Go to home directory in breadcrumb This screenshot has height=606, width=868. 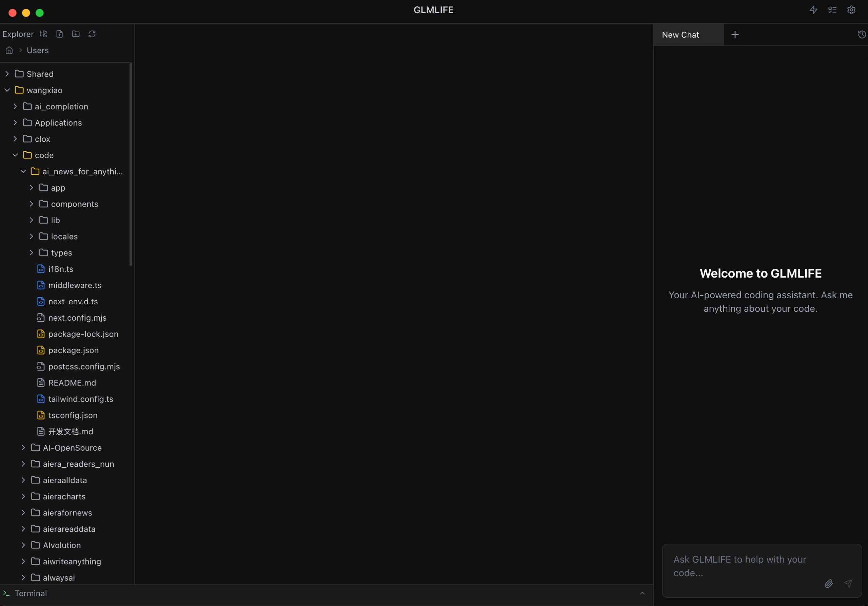(x=9, y=50)
